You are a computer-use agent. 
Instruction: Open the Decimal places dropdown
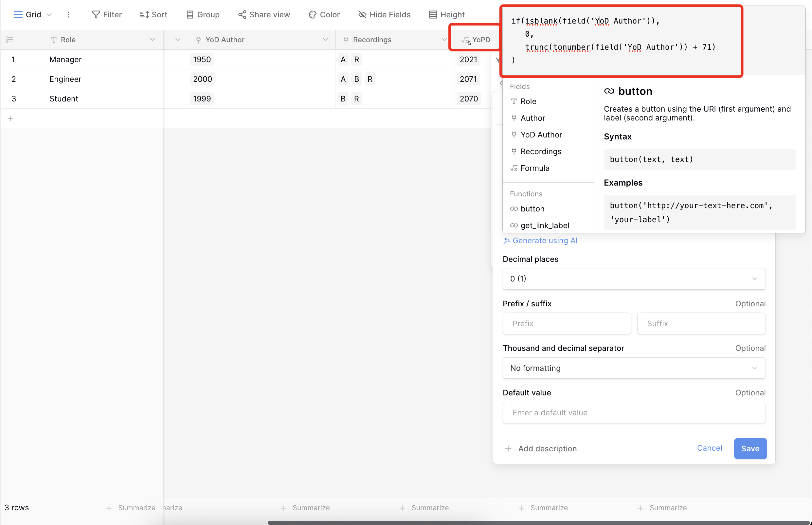pos(634,279)
